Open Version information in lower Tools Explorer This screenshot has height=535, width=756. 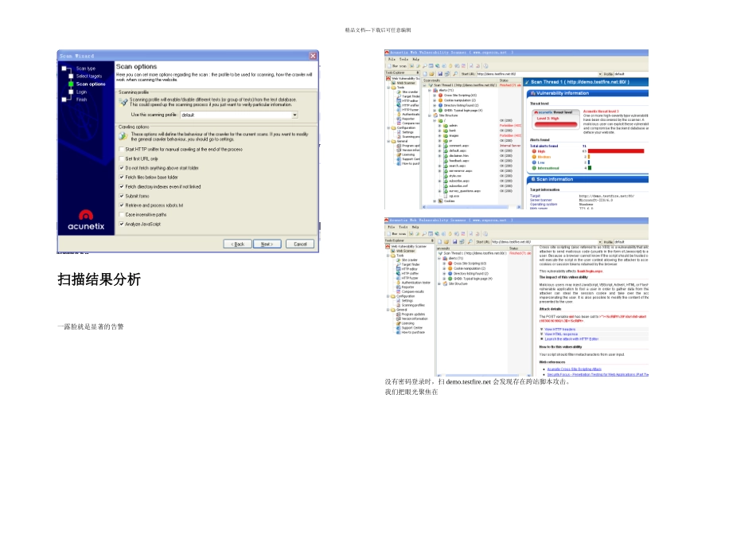411,319
